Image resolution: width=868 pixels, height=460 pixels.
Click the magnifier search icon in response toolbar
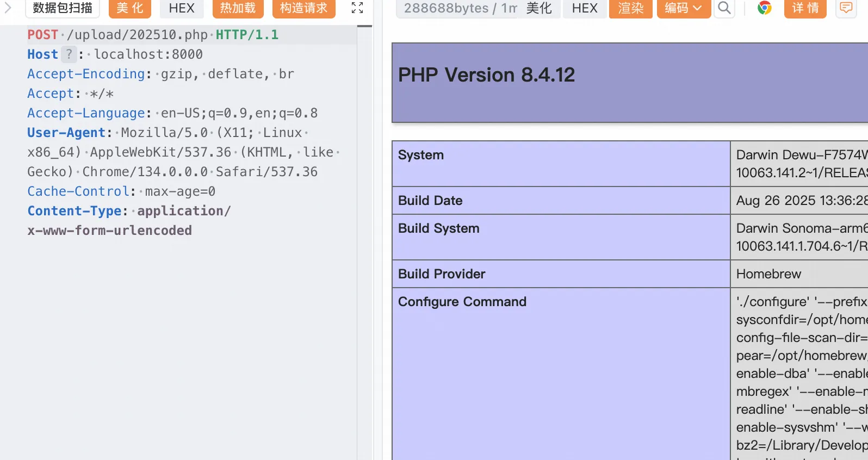click(724, 8)
